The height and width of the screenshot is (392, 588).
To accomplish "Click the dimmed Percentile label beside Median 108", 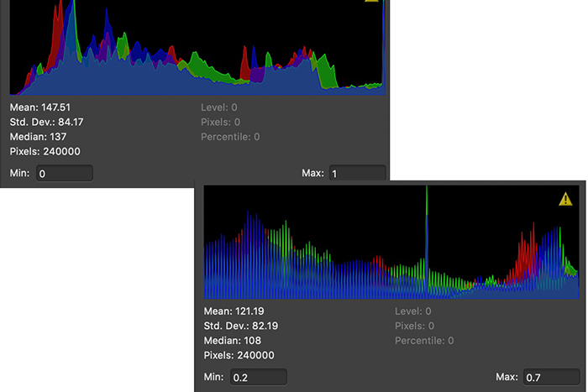I will 424,340.
